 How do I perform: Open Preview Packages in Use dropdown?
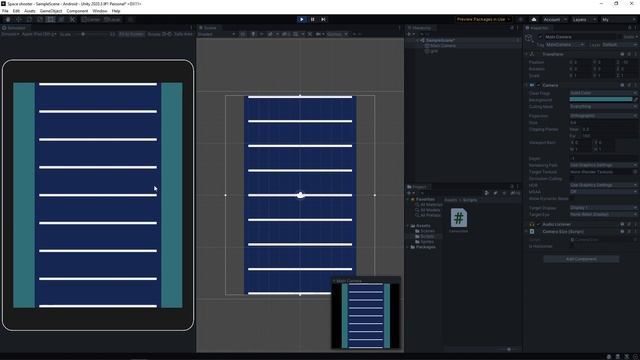(x=484, y=19)
